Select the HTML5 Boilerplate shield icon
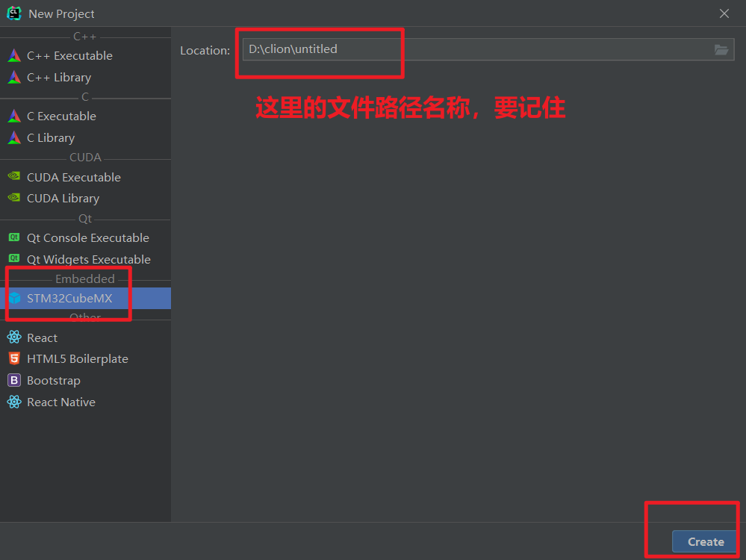 pos(15,358)
